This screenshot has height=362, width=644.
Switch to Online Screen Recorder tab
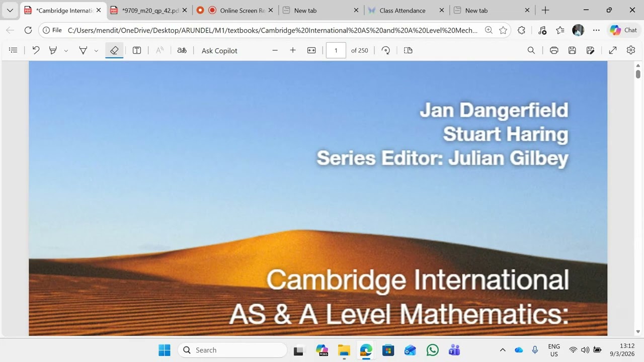(x=235, y=11)
